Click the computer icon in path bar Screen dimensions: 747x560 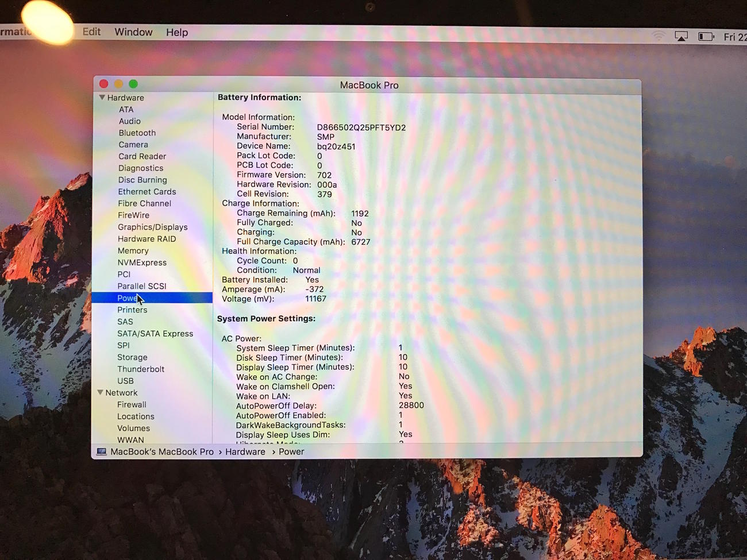(102, 451)
